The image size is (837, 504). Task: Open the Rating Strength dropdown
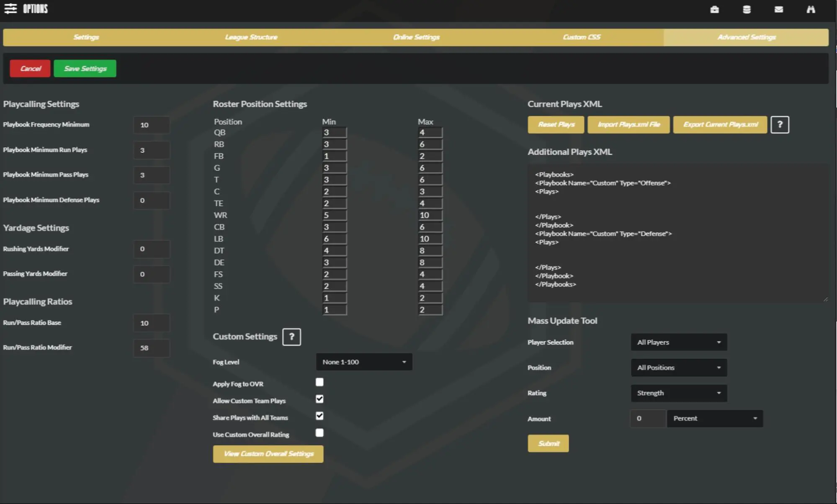(679, 393)
